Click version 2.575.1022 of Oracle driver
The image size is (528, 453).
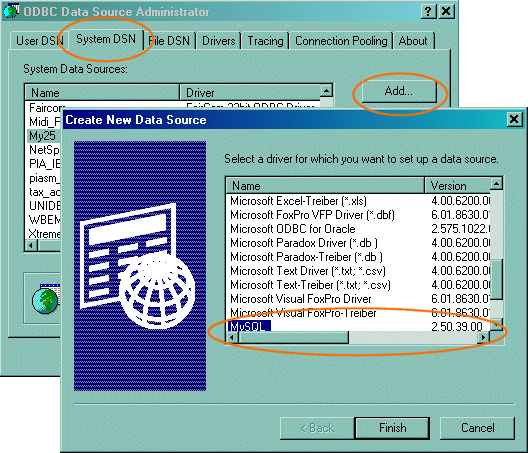[460, 229]
